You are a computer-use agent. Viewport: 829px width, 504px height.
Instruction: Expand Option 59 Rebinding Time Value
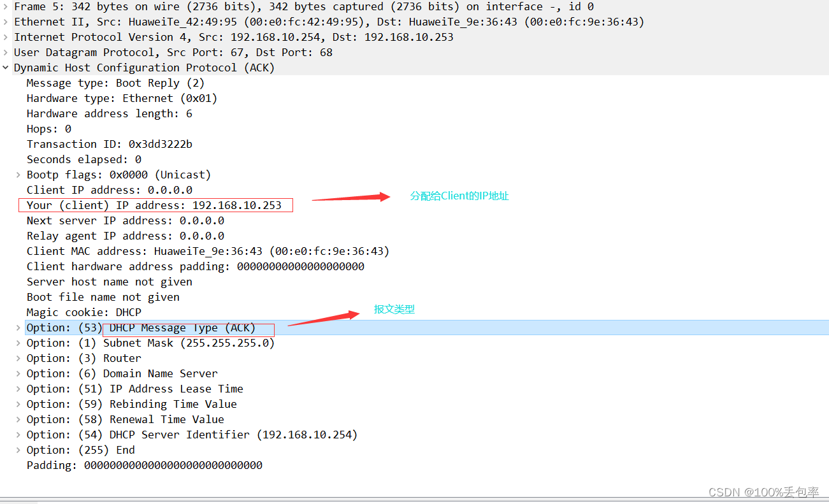(x=18, y=405)
